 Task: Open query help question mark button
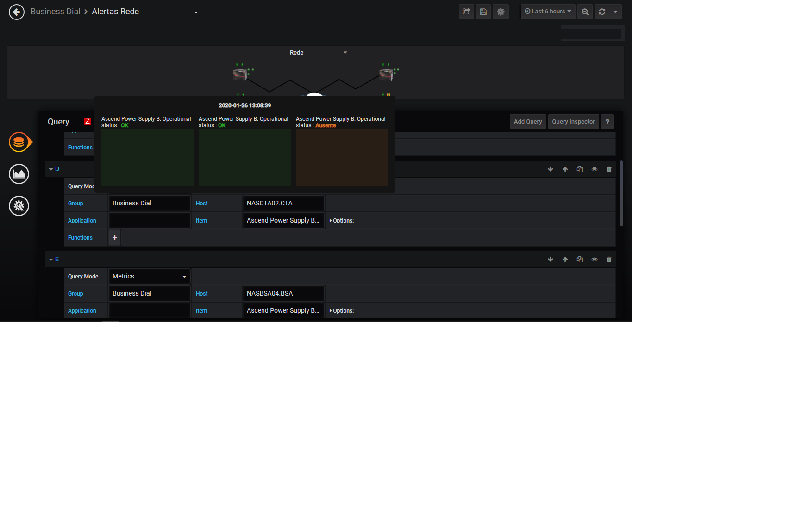pos(607,122)
